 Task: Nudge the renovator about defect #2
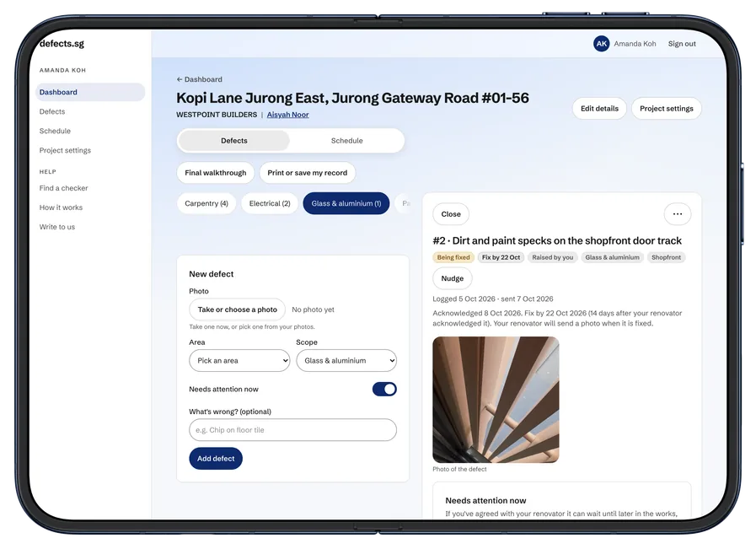[x=453, y=278]
